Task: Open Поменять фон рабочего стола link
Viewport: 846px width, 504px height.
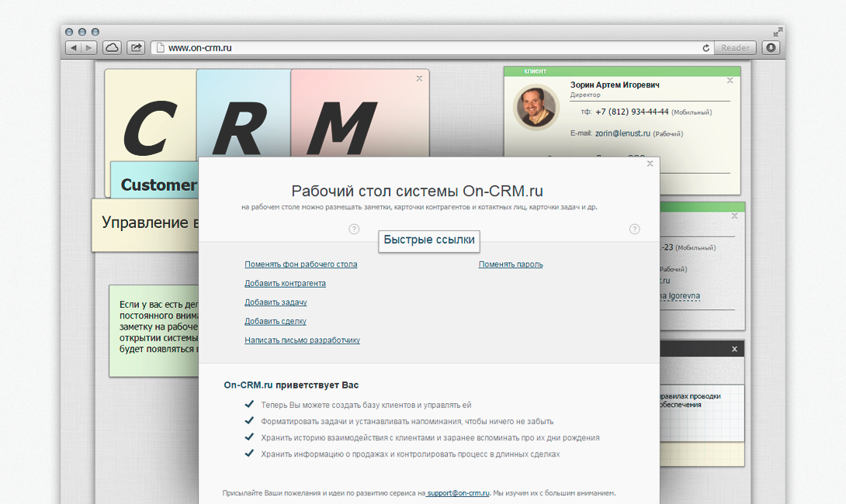Action: coord(300,264)
